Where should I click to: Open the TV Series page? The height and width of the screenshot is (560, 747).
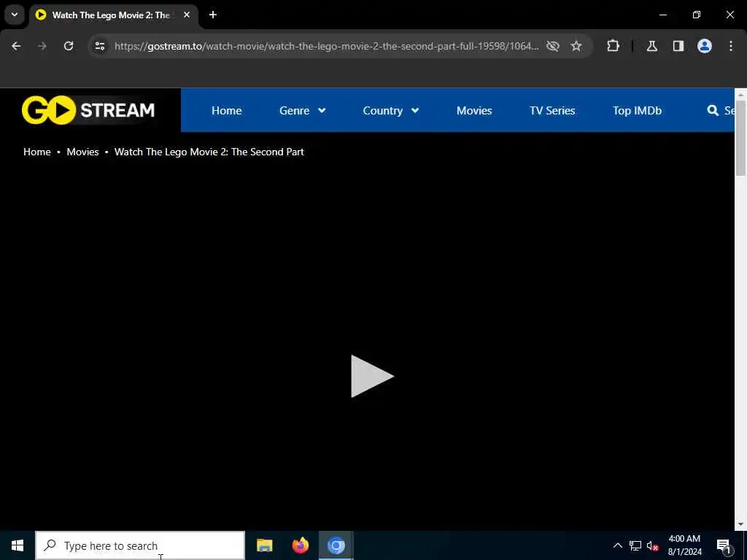[552, 111]
